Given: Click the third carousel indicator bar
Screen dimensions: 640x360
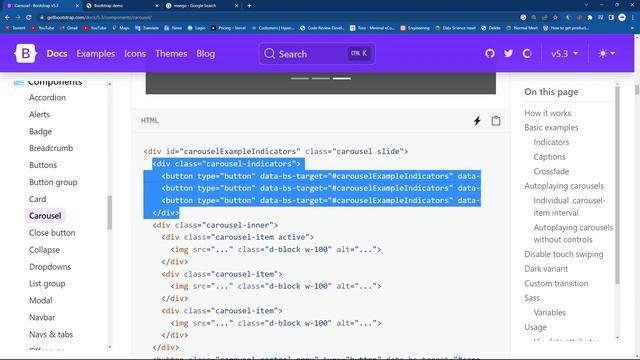Looking at the screenshot, I should [x=342, y=78].
